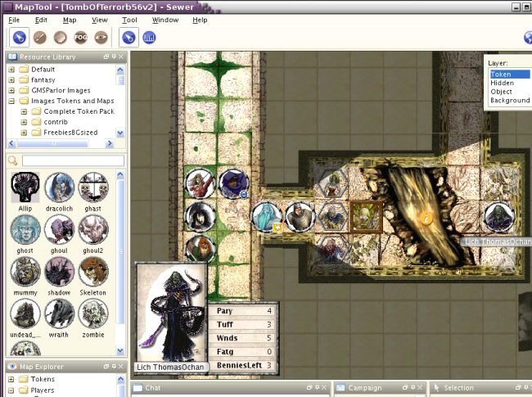This screenshot has width=532, height=397.
Task: Open the Window menu
Action: tap(165, 20)
